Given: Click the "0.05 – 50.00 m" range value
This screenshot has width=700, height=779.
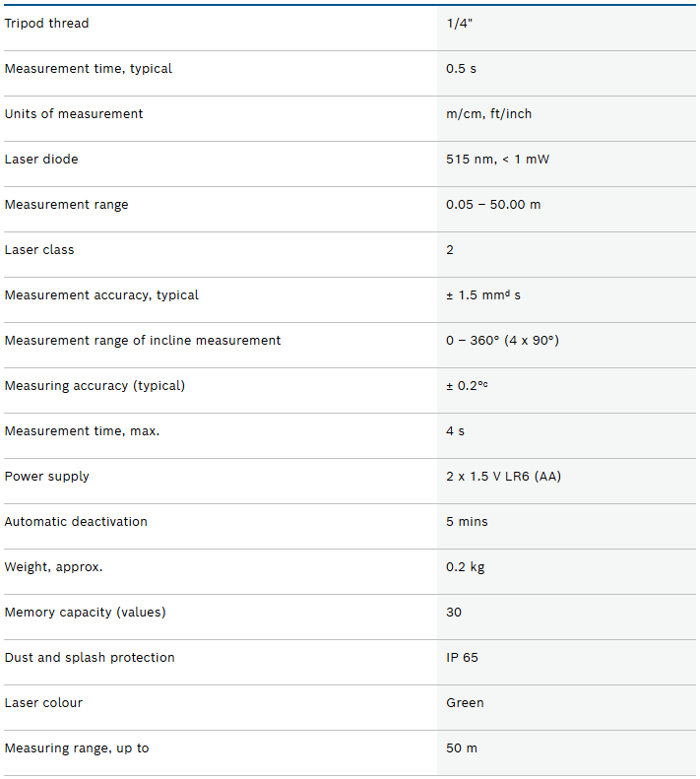Looking at the screenshot, I should [493, 205].
